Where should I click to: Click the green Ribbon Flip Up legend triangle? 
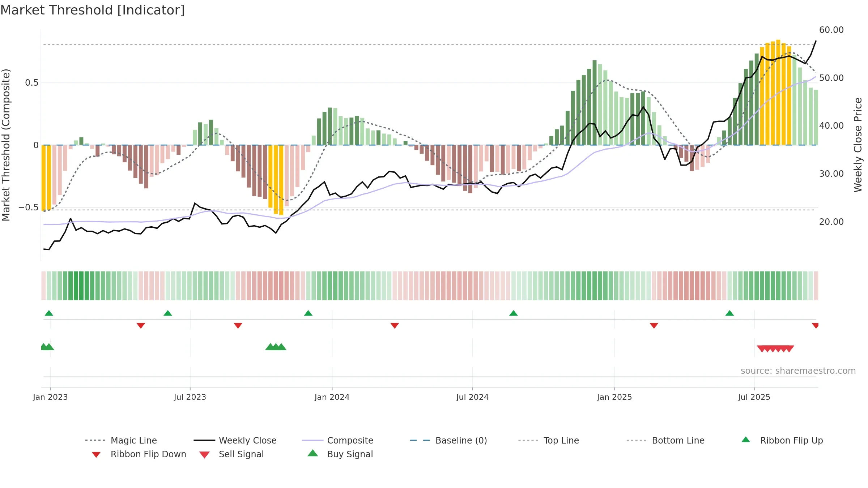coord(746,440)
